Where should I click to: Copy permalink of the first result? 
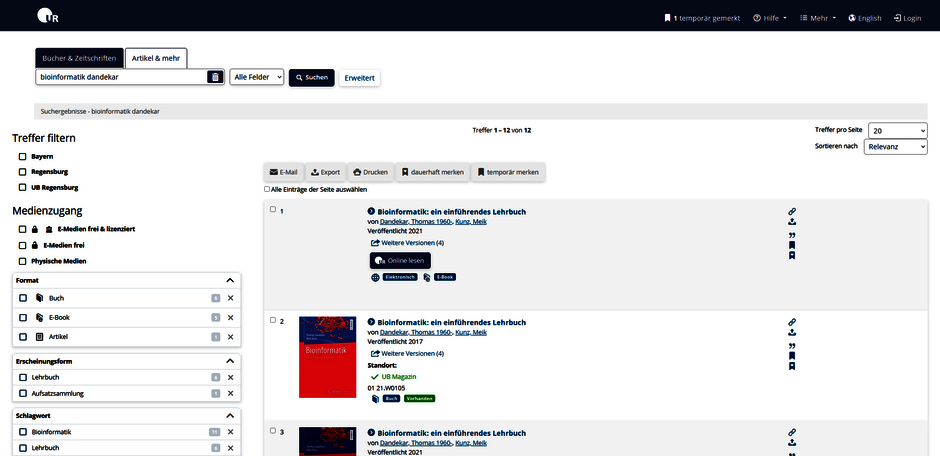pos(792,212)
